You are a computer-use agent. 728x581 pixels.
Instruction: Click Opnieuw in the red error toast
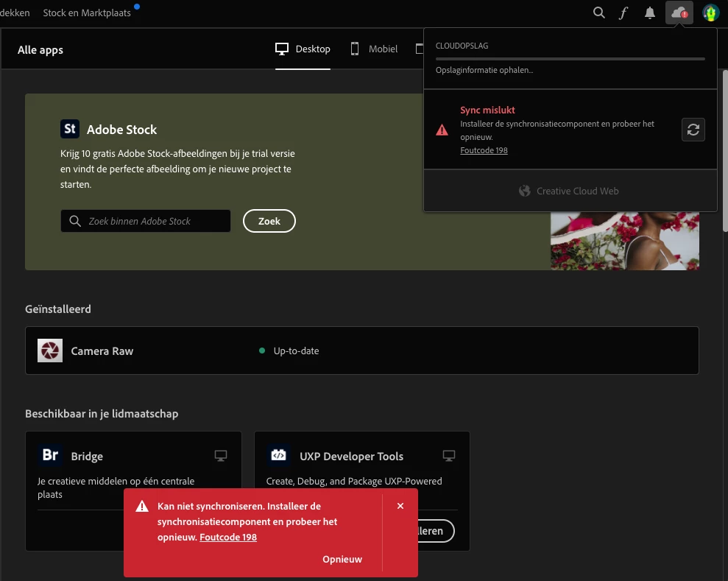tap(342, 559)
